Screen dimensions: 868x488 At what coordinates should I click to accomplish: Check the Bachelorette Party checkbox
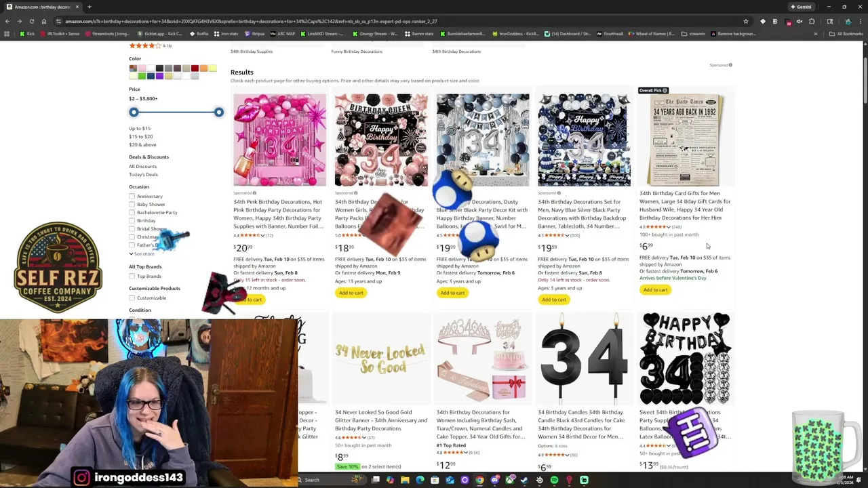pos(132,212)
